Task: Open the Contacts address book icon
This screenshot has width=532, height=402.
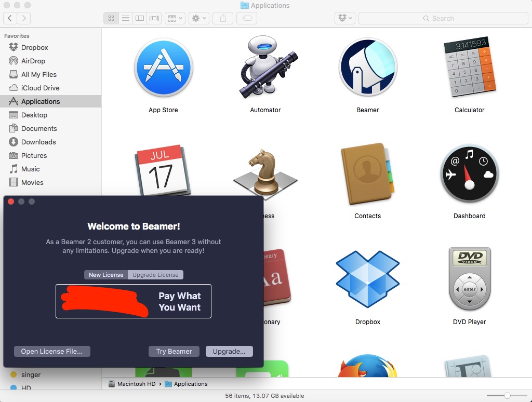Action: click(x=368, y=173)
